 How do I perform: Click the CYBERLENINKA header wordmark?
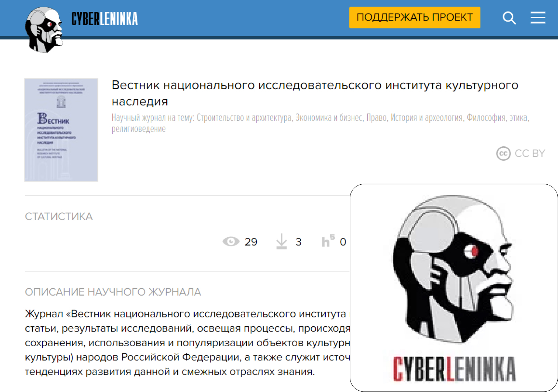(x=104, y=19)
